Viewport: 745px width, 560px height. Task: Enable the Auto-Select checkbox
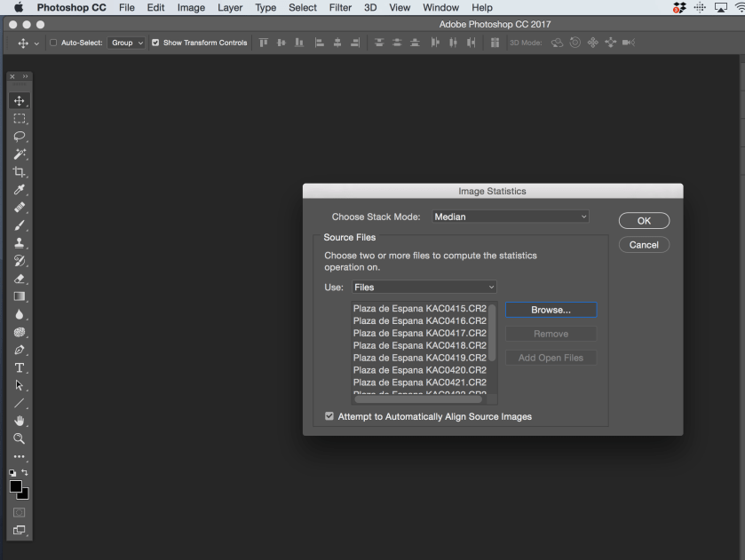point(53,43)
